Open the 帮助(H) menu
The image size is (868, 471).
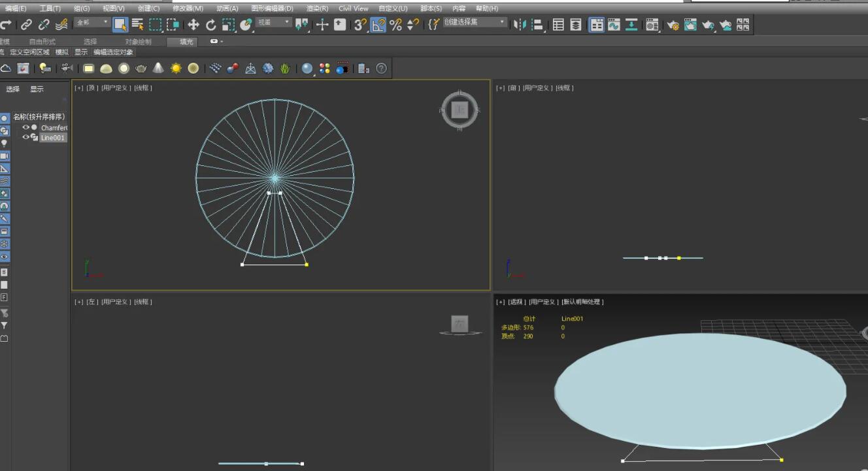pyautogui.click(x=486, y=8)
